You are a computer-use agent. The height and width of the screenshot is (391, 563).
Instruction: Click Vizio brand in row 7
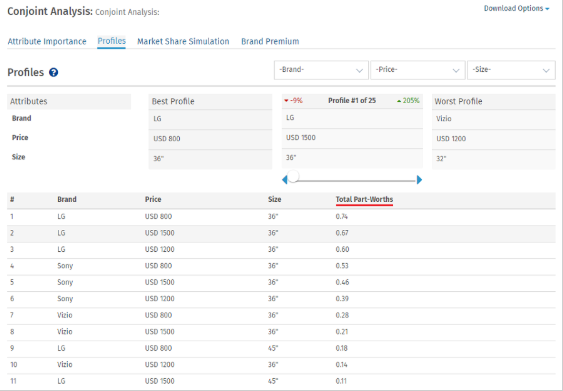click(x=65, y=316)
